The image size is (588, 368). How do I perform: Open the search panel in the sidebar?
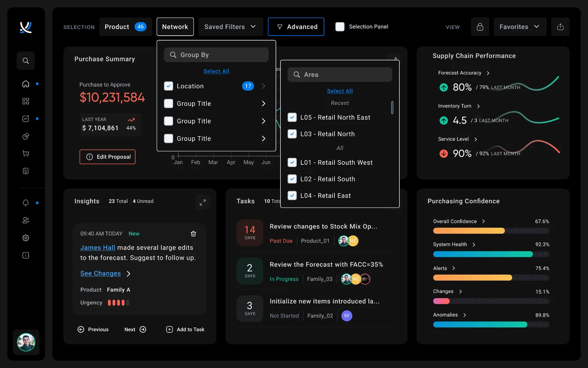[25, 61]
